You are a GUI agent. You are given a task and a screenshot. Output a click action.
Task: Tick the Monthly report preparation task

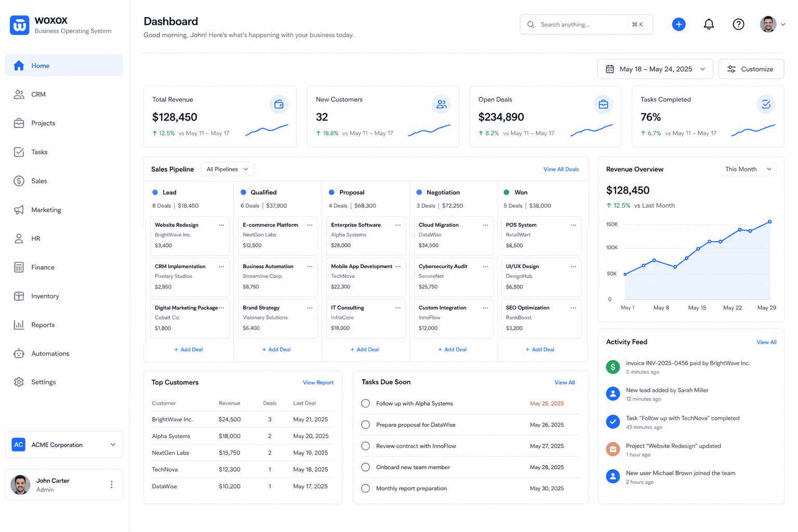pos(366,488)
